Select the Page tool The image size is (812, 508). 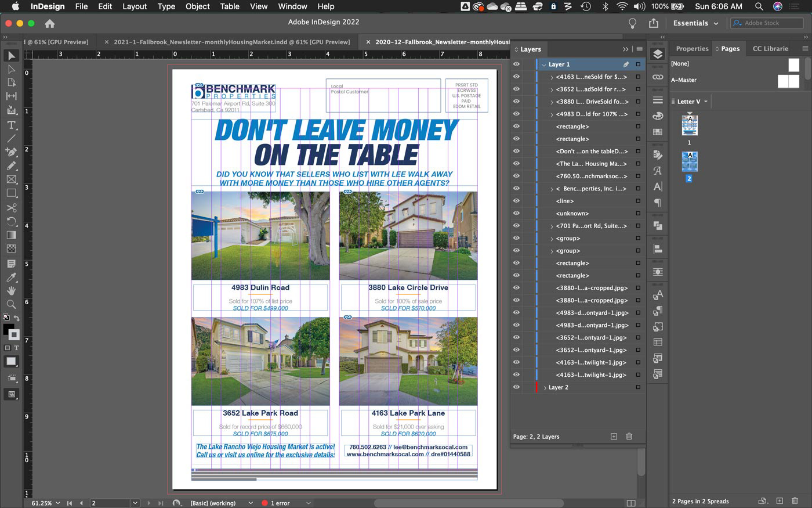coord(11,82)
